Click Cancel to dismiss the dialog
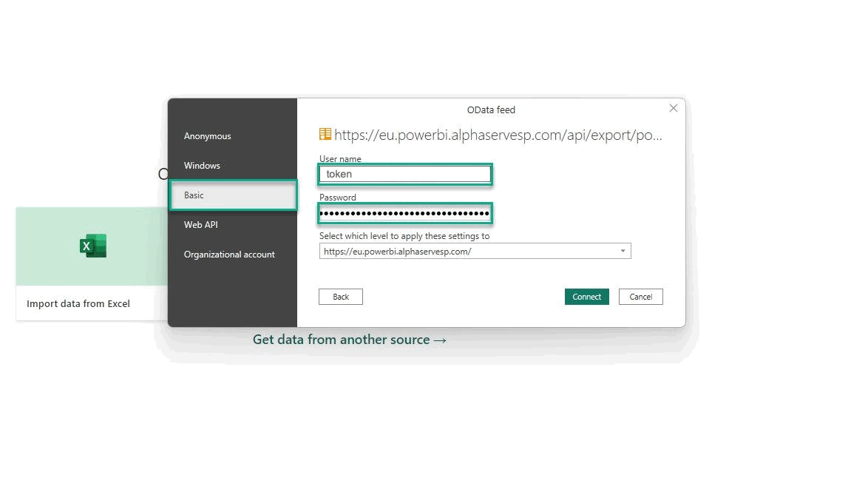Image resolution: width=868 pixels, height=495 pixels. [x=640, y=296]
